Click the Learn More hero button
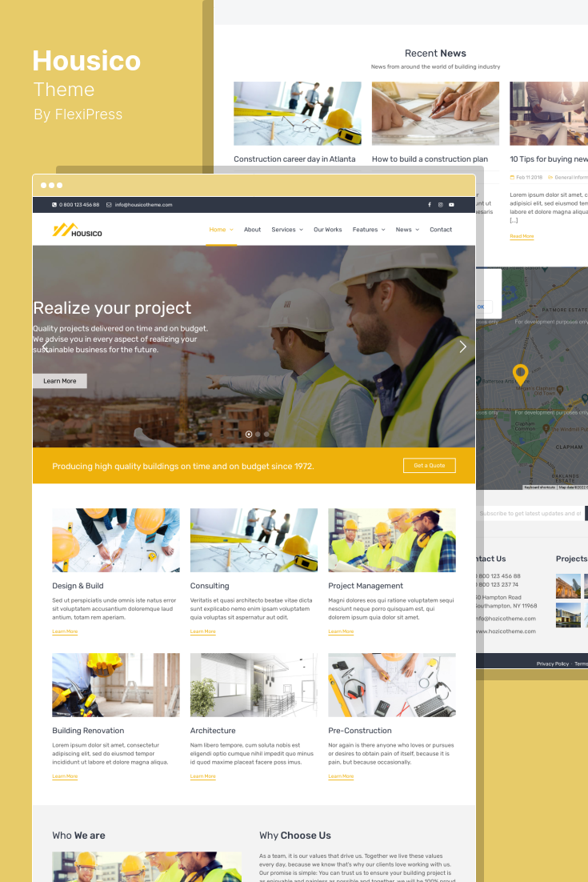The width and height of the screenshot is (588, 882). [59, 381]
